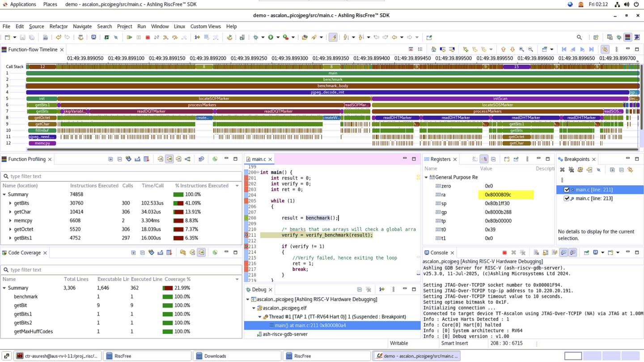This screenshot has height=362, width=644.
Task: Reset timeline with the home icon
Action: [433, 50]
